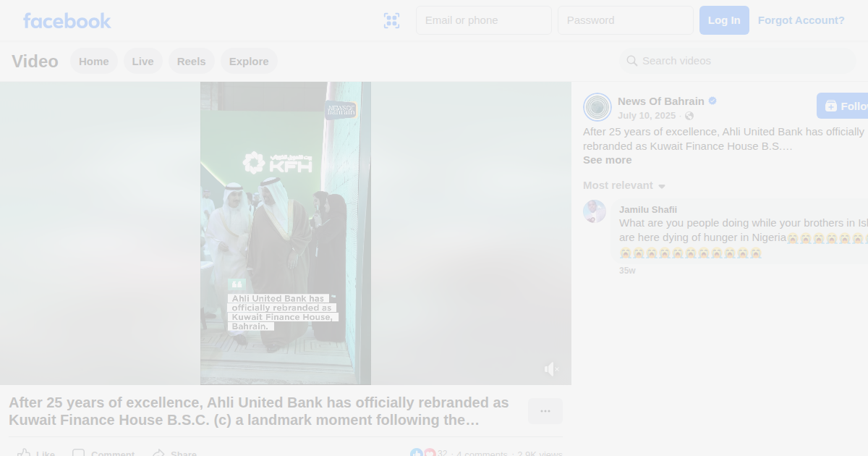Click the Forgot Account? link

[x=801, y=20]
